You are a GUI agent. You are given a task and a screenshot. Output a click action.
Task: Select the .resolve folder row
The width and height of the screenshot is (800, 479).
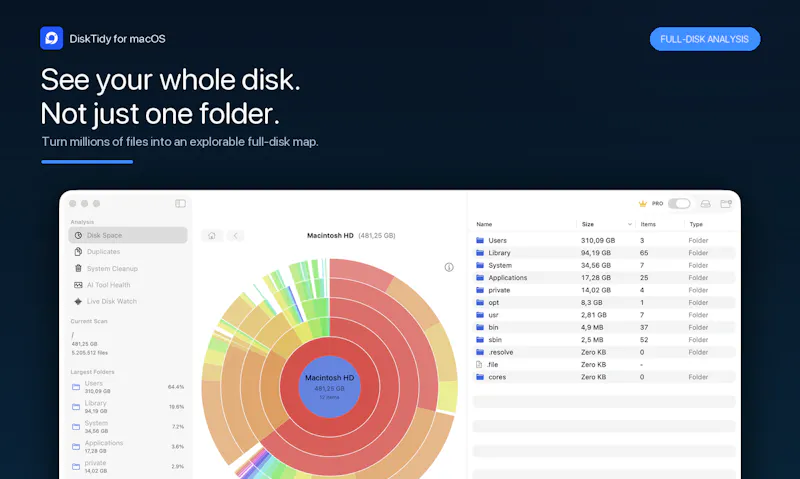coord(605,352)
